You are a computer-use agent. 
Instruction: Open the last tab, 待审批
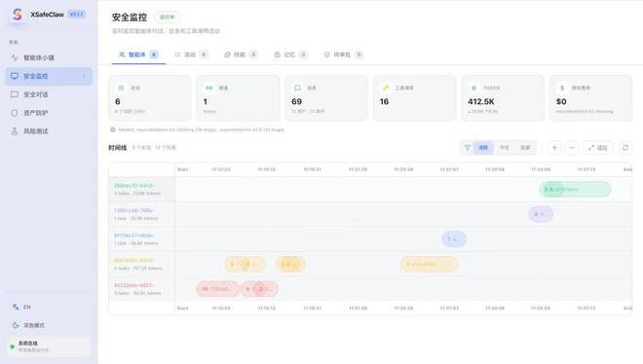pyautogui.click(x=343, y=55)
